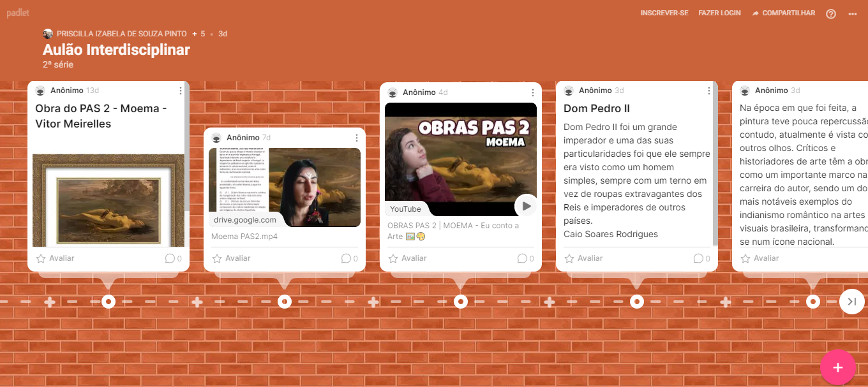Rate the 'Na época em que' card with star
Image resolution: width=868 pixels, height=387 pixels.
pyautogui.click(x=759, y=258)
